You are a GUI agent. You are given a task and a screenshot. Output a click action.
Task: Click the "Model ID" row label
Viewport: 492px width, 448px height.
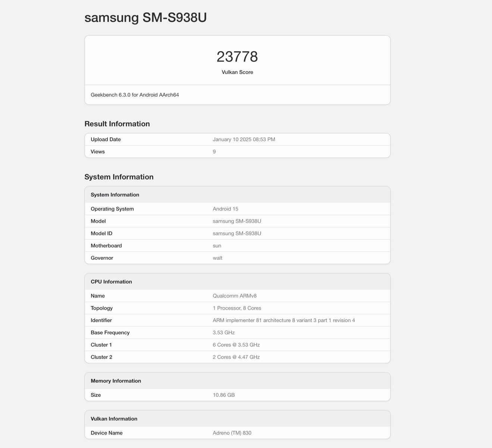tap(101, 233)
